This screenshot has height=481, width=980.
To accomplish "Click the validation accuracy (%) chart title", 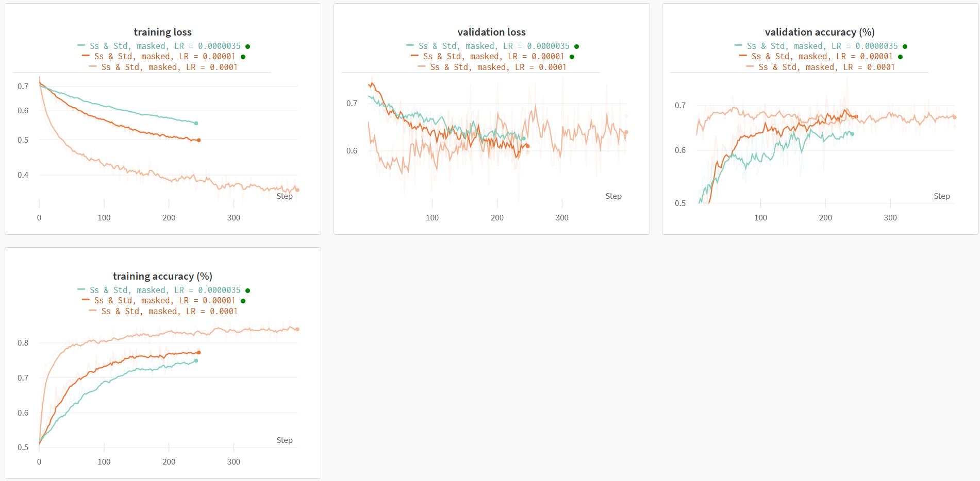I will pyautogui.click(x=820, y=32).
